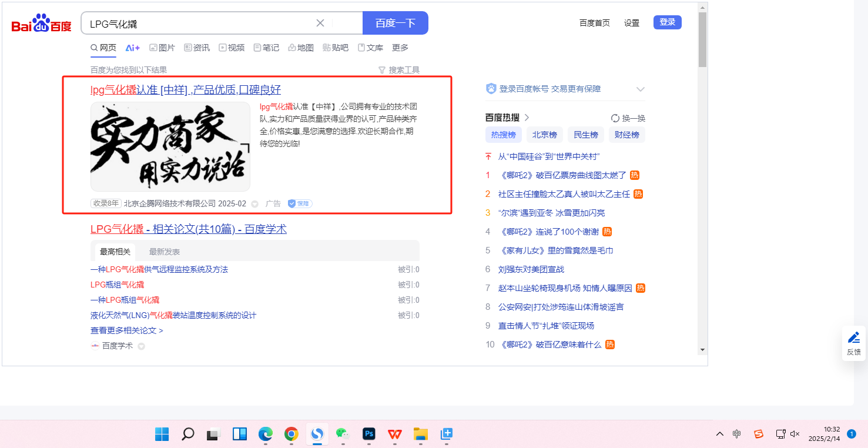Switch to the 图片 search tab
The image size is (868, 448).
(x=162, y=48)
